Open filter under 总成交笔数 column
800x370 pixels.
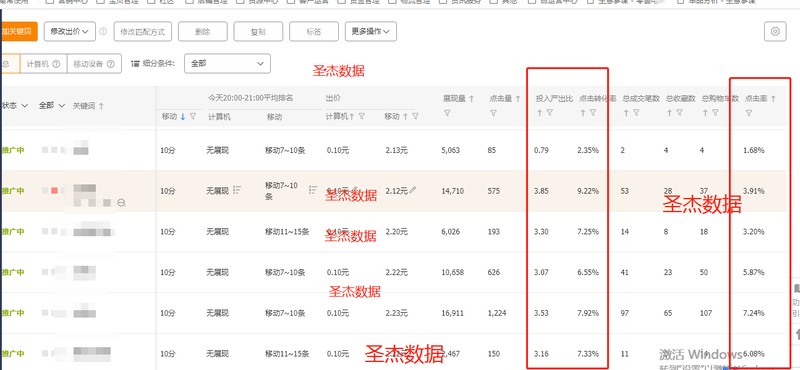[636, 113]
